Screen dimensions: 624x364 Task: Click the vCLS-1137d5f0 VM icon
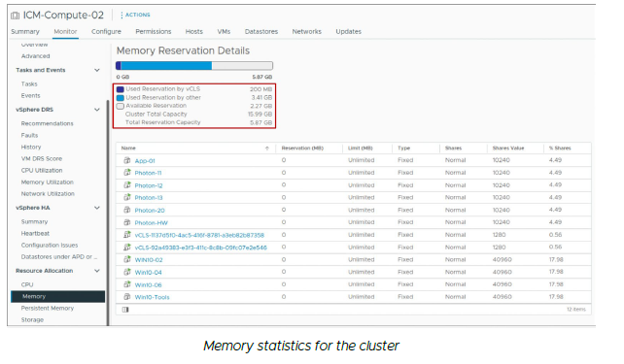127,235
